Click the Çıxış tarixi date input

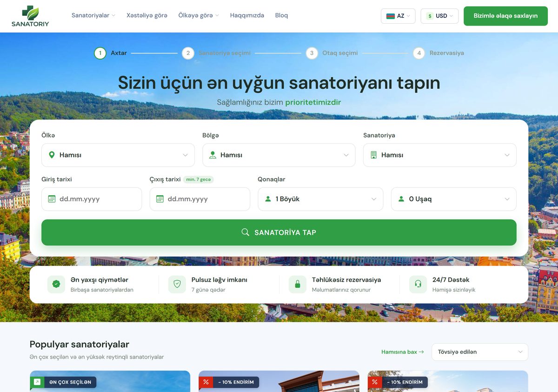200,199
